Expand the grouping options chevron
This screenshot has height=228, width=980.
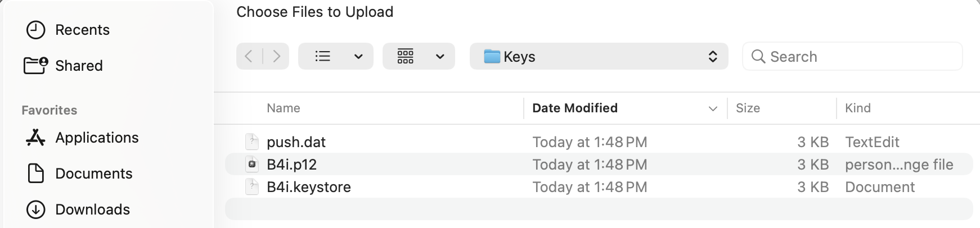pyautogui.click(x=440, y=56)
